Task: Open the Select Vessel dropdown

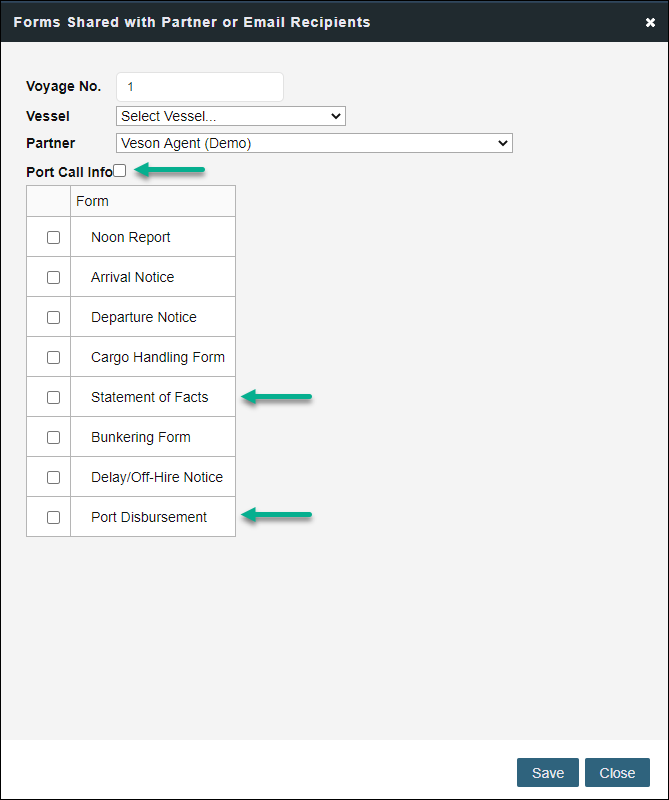Action: [231, 116]
